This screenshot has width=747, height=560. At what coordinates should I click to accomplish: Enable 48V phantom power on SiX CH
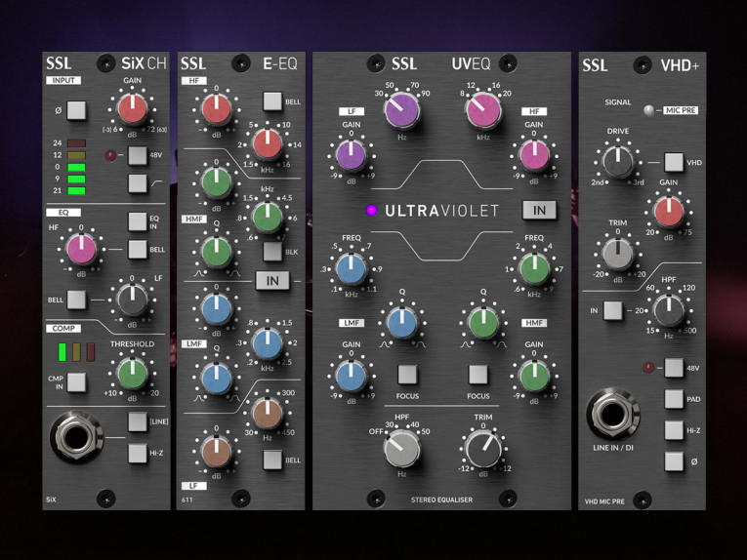click(138, 155)
